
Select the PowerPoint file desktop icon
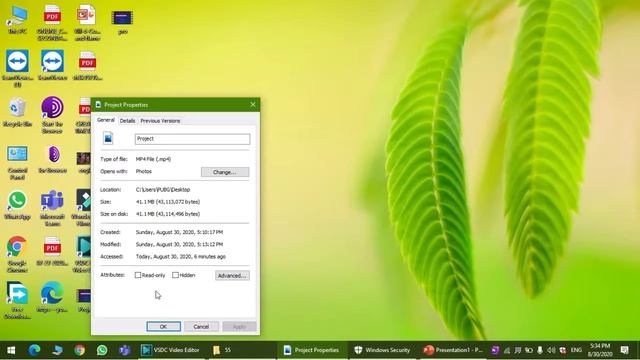point(87,22)
